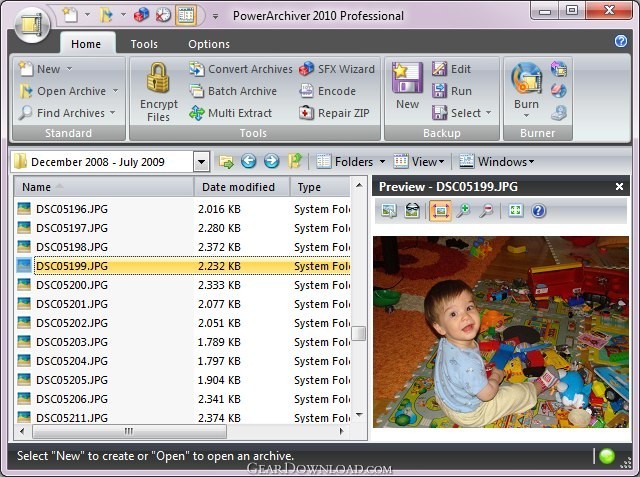Click the quick access SFX cubes icon
640x477 pixels.
(142, 15)
